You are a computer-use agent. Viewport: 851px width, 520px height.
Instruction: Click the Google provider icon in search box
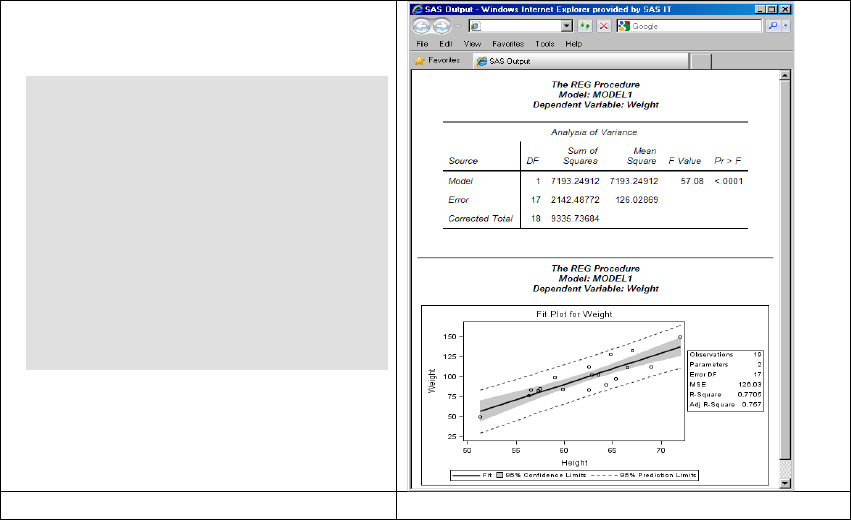click(624, 26)
